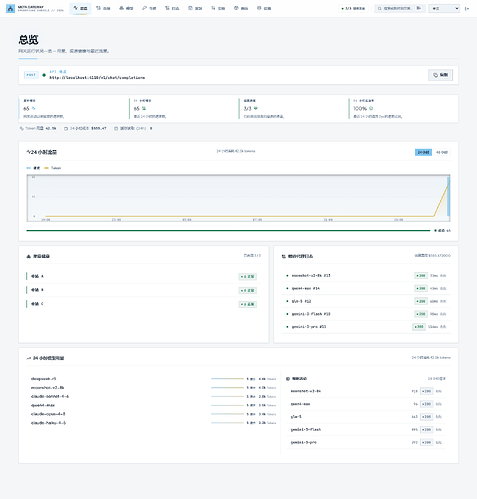Viewport: 477px width, 499px height.
Task: Click the Token usage icon below the stat cards
Action: (22, 128)
